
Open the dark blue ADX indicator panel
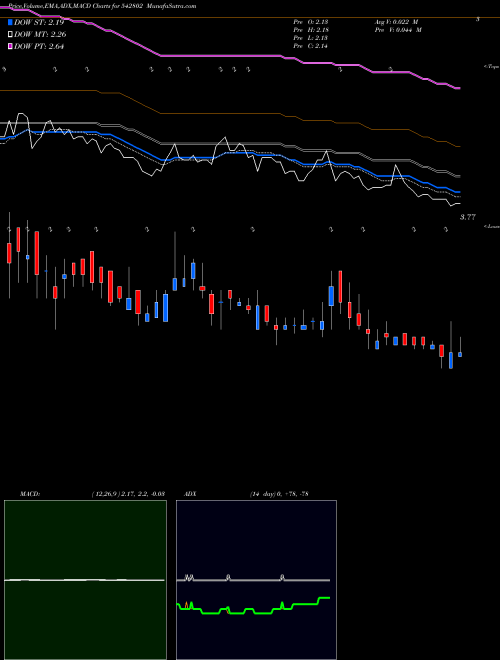[x=256, y=580]
